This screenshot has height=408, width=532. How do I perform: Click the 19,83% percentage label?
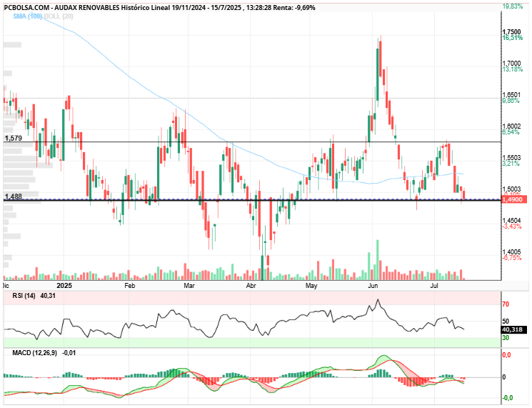[x=512, y=6]
